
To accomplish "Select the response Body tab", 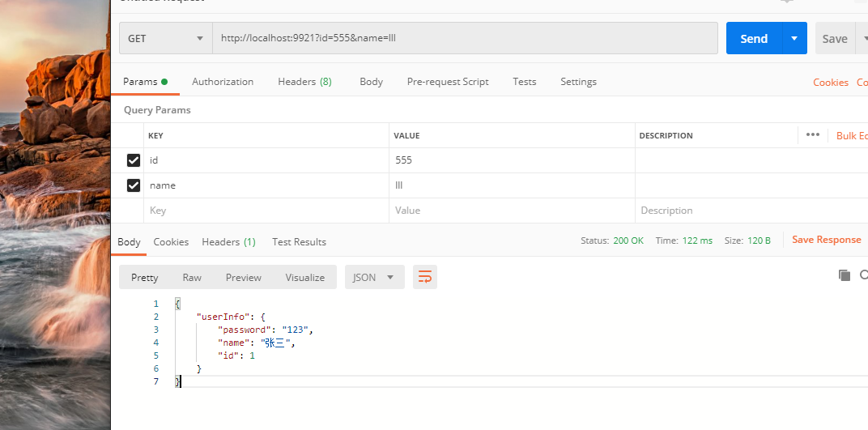I will coord(129,242).
